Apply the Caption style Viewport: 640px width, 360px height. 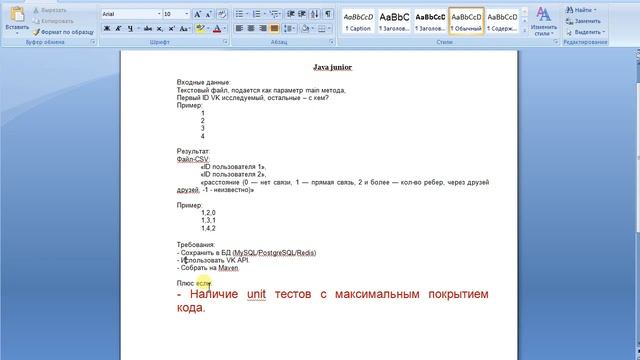(358, 21)
